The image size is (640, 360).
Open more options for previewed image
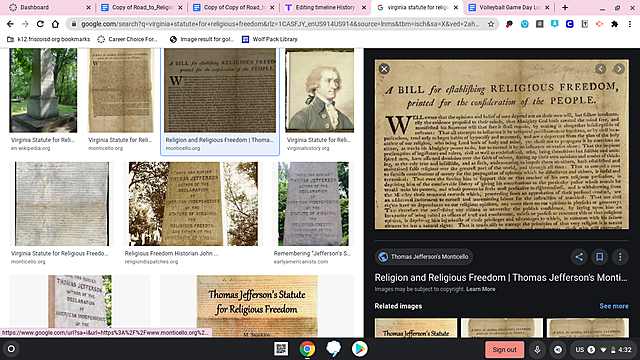coord(620,257)
